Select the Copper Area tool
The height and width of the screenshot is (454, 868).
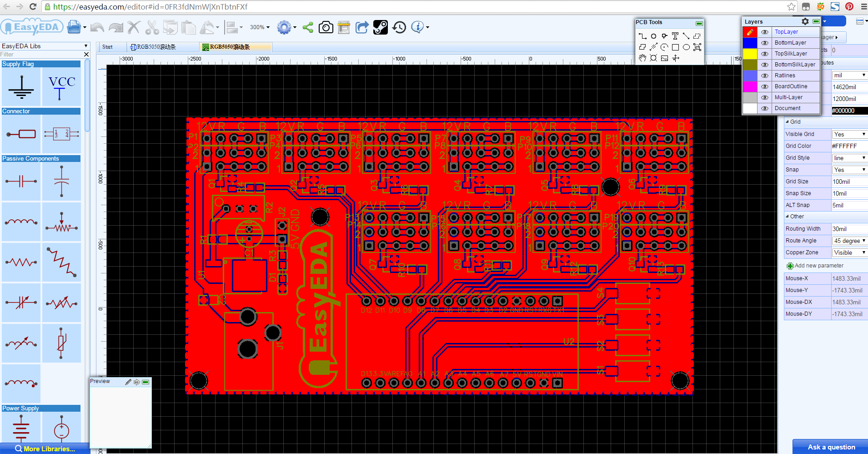tap(697, 36)
